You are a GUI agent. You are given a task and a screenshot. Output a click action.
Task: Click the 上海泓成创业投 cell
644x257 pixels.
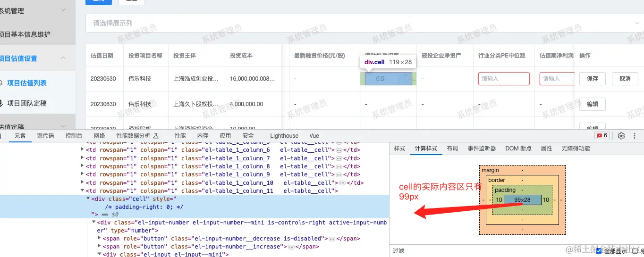[196, 79]
